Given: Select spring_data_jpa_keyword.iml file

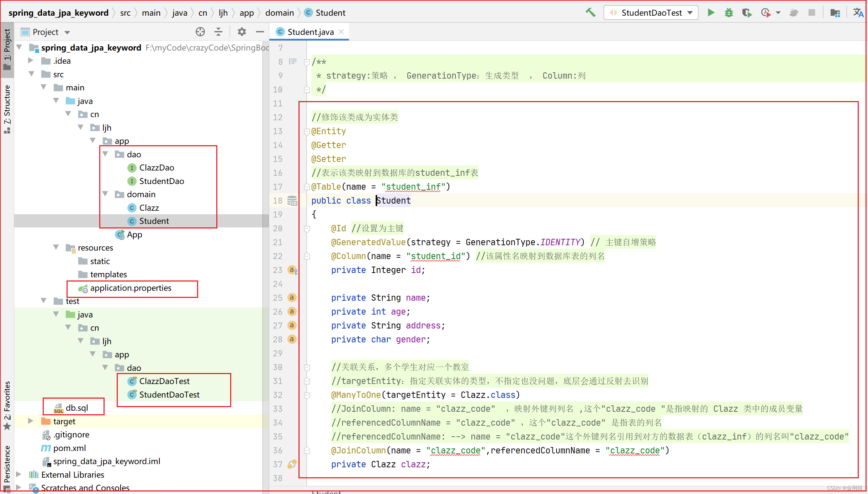Looking at the screenshot, I should coord(107,461).
